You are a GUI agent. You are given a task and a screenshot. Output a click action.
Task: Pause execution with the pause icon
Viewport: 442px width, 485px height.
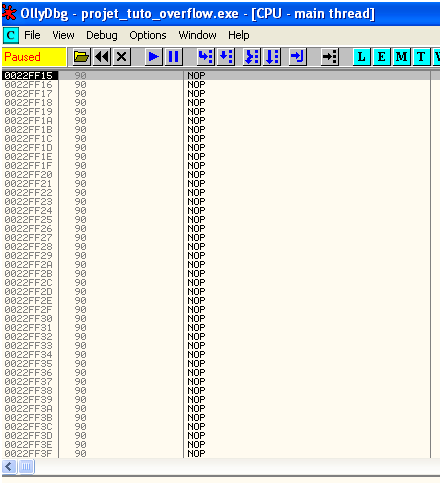tap(174, 57)
